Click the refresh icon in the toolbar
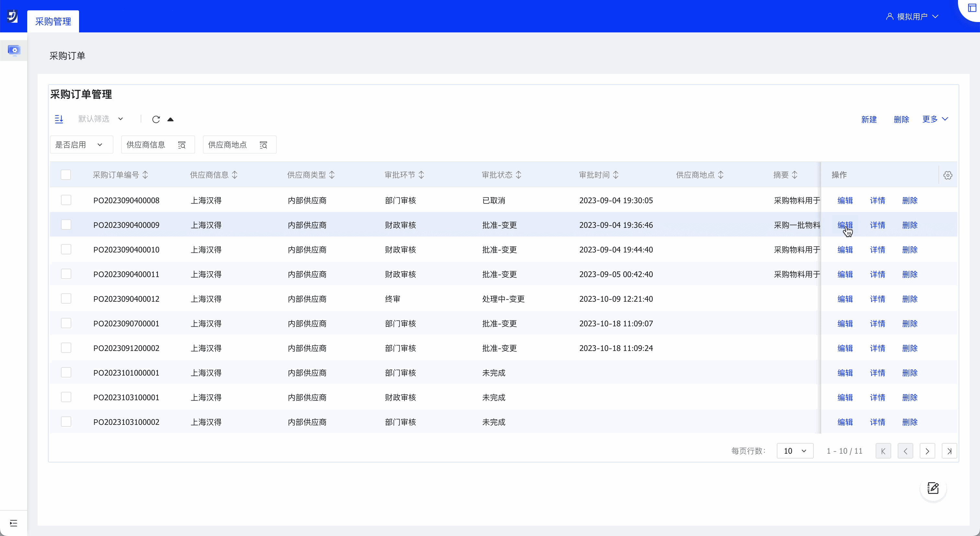Screen dimensions: 980x536 click(x=156, y=120)
